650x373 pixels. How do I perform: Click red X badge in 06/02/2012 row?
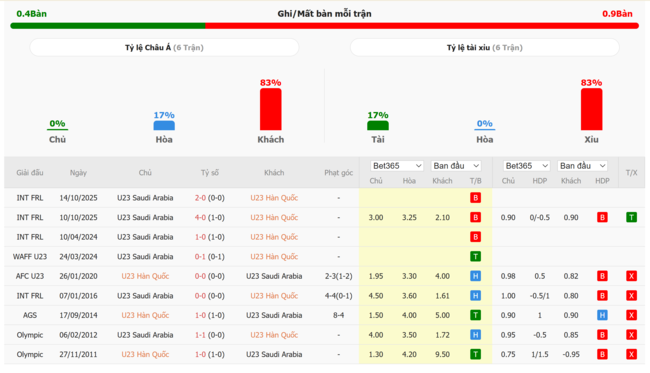tap(631, 335)
